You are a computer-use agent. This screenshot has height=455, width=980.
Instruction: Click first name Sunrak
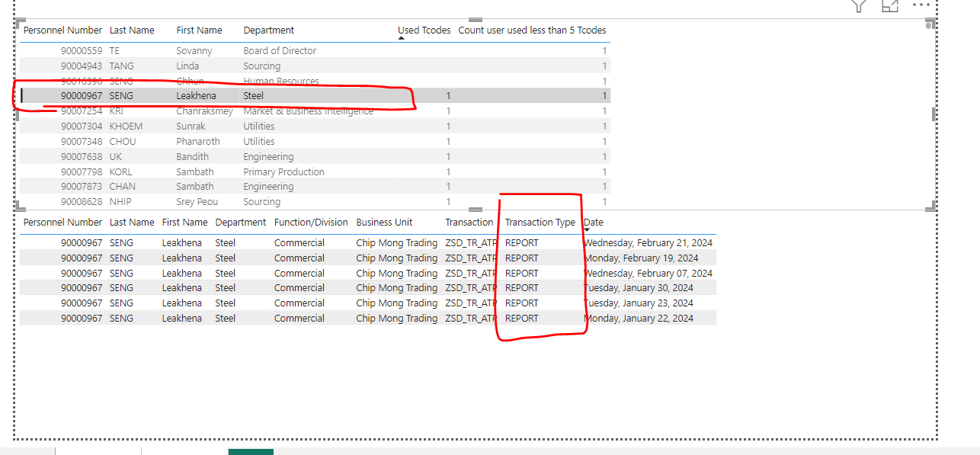[x=191, y=127]
